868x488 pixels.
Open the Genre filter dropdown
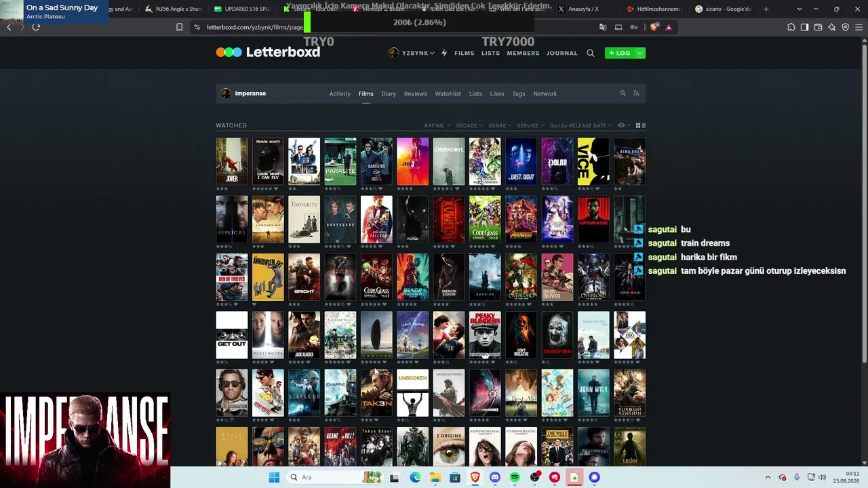tap(500, 125)
